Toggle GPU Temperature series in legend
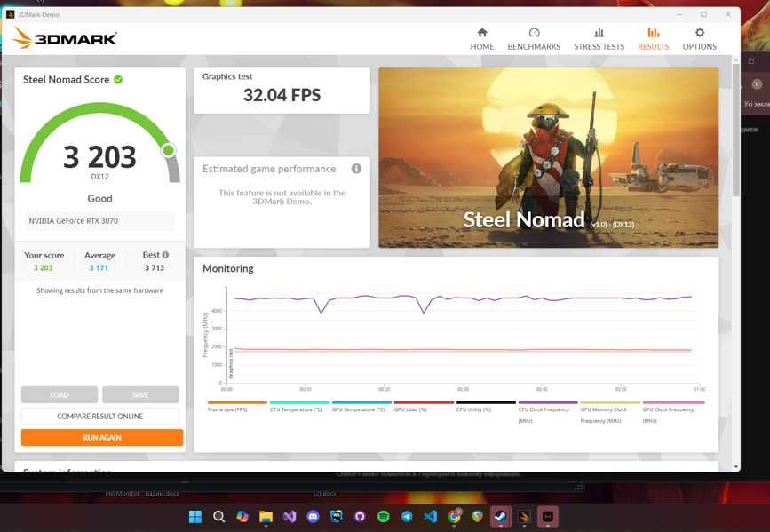This screenshot has height=532, width=770. click(361, 406)
